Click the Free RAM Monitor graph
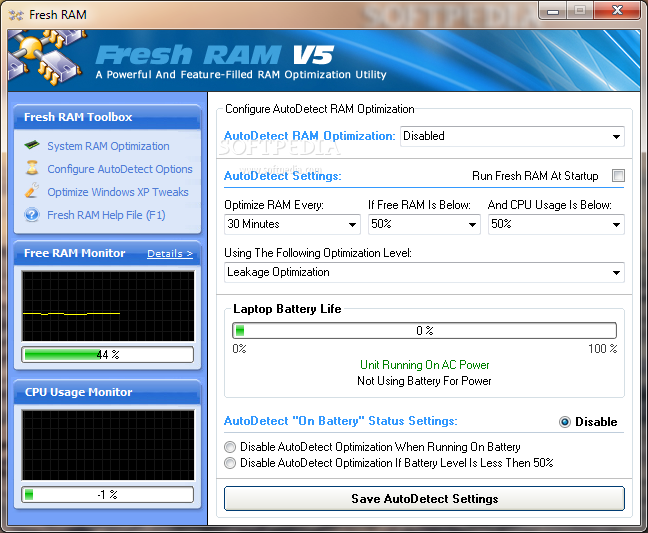Viewport: 648px width, 533px height. 108,306
